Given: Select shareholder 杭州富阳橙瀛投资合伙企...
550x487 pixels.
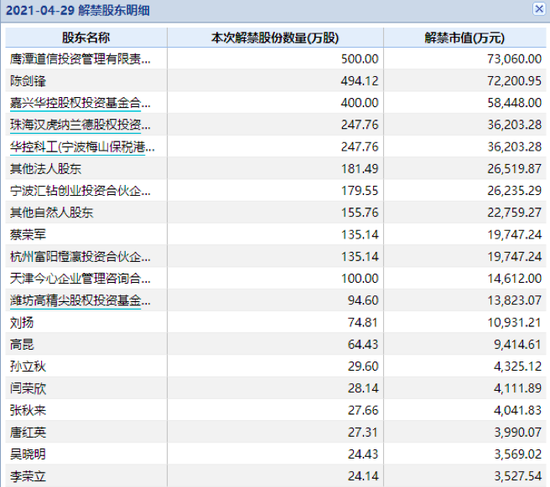Looking at the screenshot, I should [x=80, y=256].
